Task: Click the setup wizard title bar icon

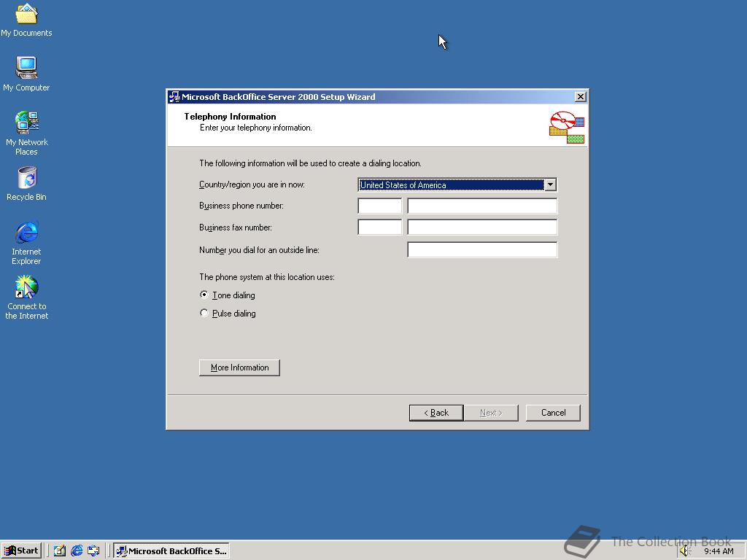Action: pos(174,97)
